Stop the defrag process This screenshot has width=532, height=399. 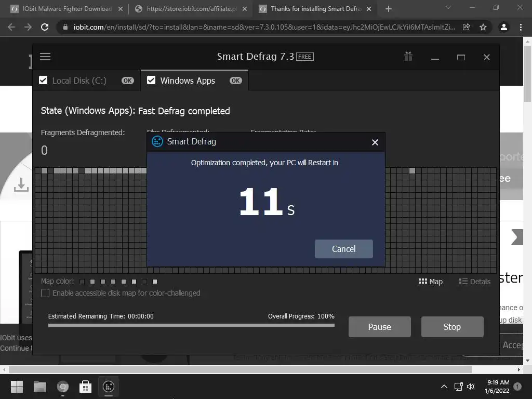pos(453,327)
